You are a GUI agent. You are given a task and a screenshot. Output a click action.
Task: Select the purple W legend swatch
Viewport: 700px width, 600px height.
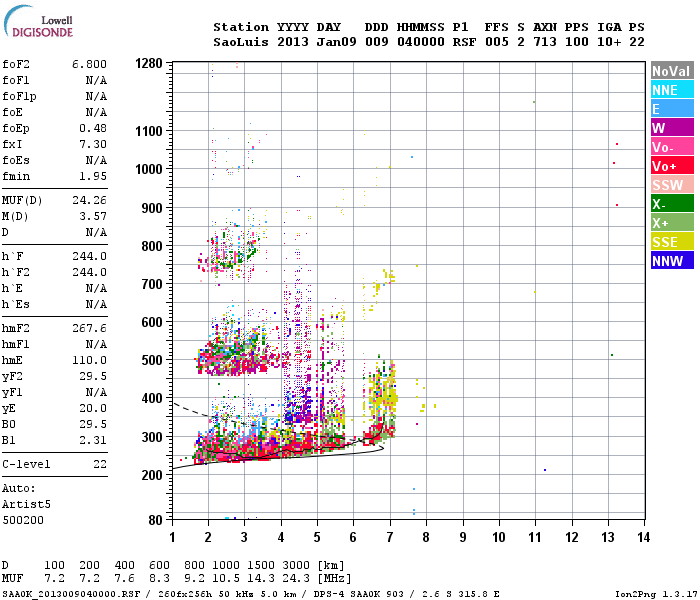pos(672,128)
